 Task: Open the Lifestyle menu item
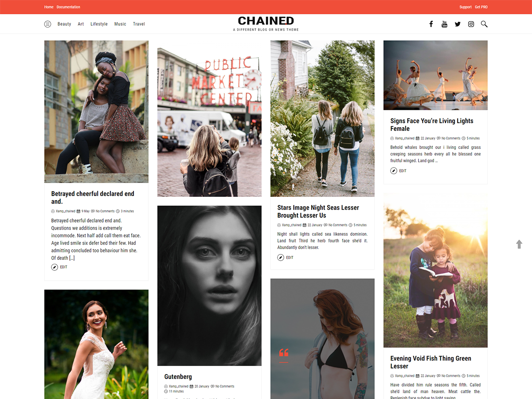coord(99,24)
